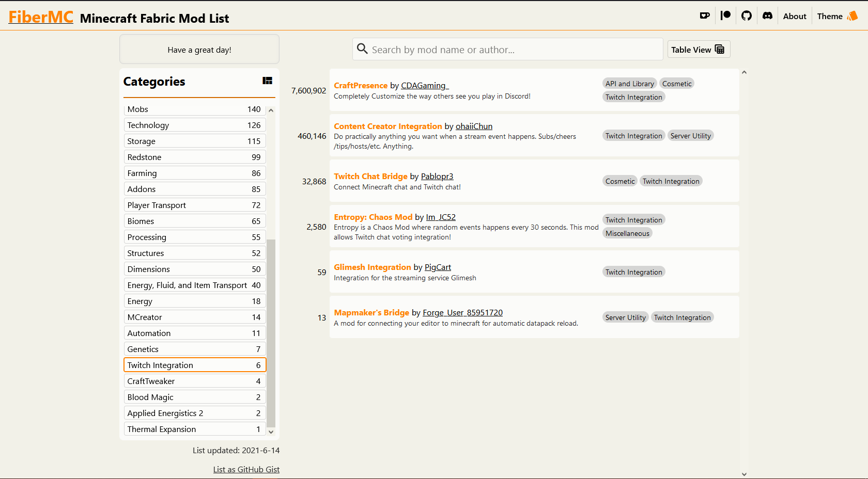This screenshot has height=479, width=868.
Task: Open Entropy: Chaos Mod link
Action: [373, 217]
